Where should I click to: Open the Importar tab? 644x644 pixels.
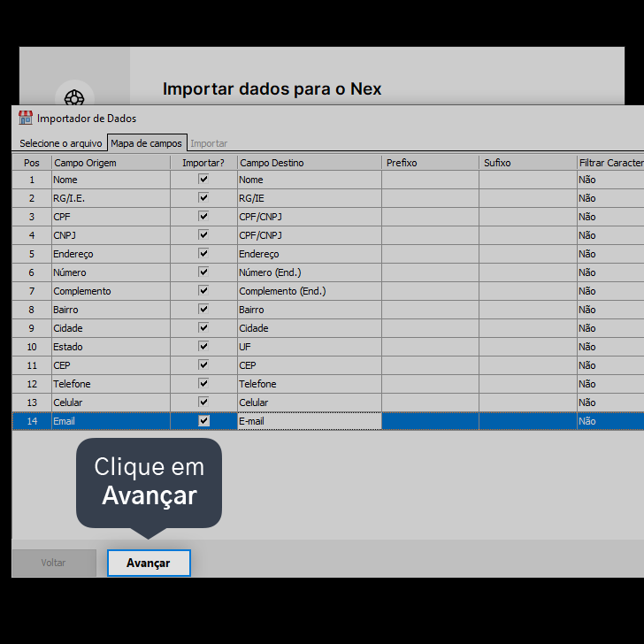click(x=209, y=143)
